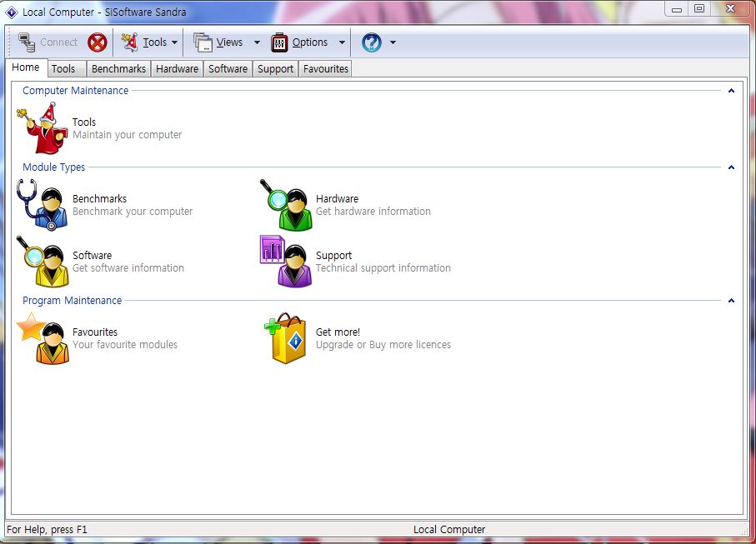The height and width of the screenshot is (544, 756).
Task: Click the Benchmarks module title
Action: click(x=100, y=198)
